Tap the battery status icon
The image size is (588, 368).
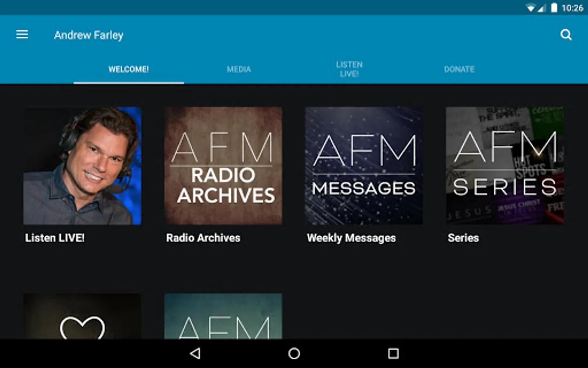pyautogui.click(x=554, y=8)
